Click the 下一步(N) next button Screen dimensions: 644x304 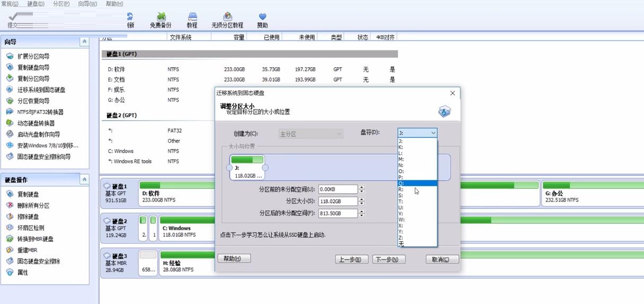tap(389, 259)
